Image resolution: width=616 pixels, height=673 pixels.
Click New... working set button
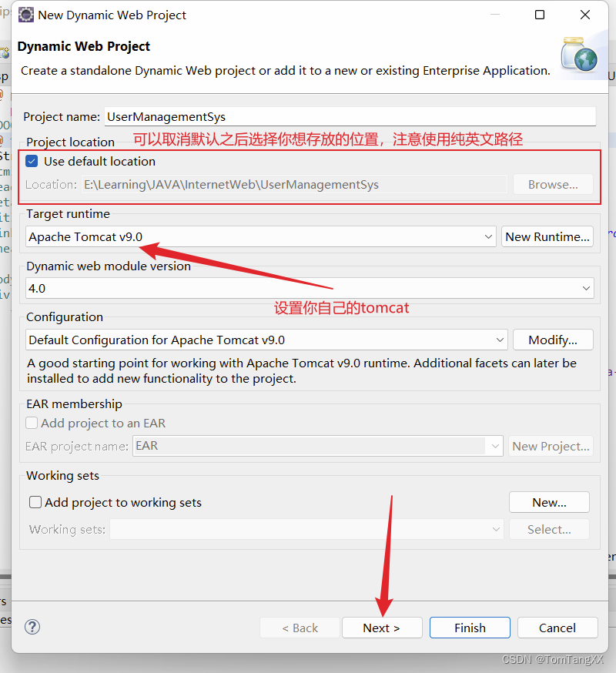pos(549,502)
